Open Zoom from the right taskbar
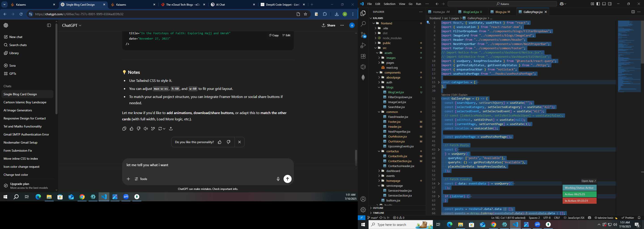This screenshot has height=229, width=644. pyautogui.click(x=537, y=225)
